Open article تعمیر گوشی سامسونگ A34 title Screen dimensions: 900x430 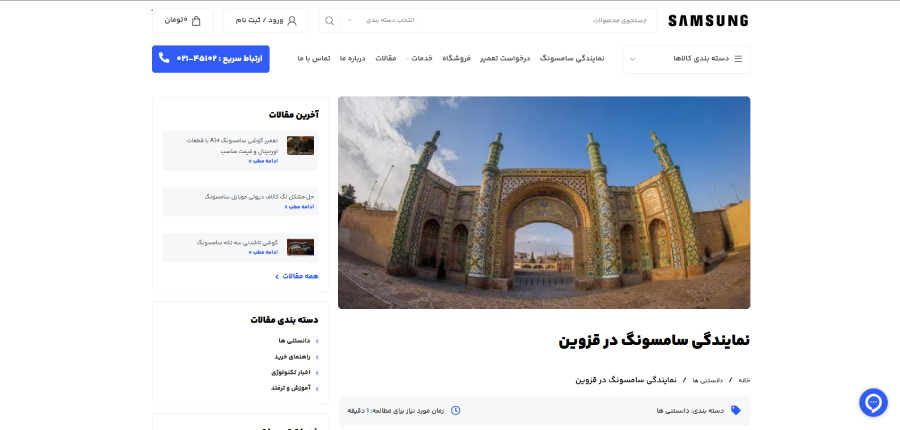pyautogui.click(x=232, y=146)
